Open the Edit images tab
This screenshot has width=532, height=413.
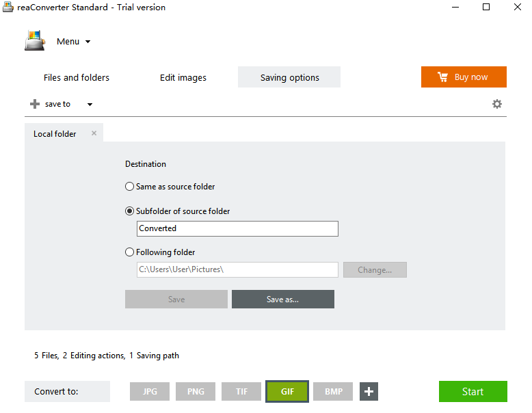pyautogui.click(x=183, y=77)
